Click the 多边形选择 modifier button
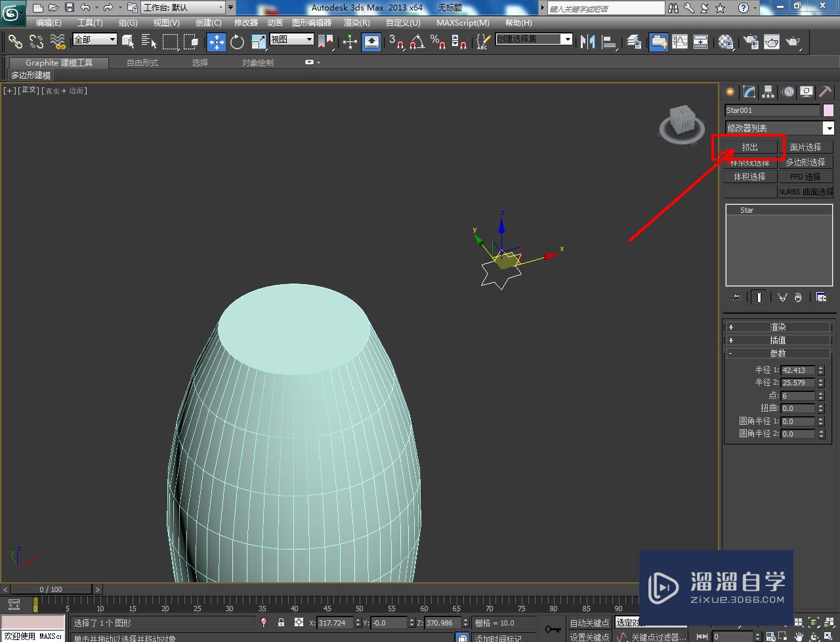This screenshot has width=840, height=642. [805, 162]
